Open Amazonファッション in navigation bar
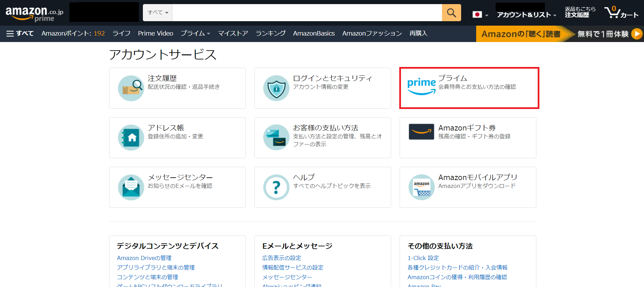This screenshot has height=287, width=644. coord(372,33)
